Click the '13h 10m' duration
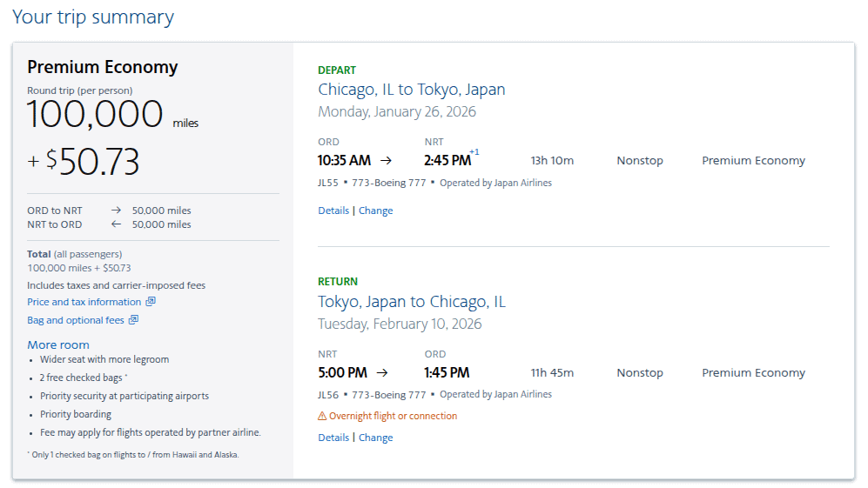The image size is (868, 488). coord(552,160)
